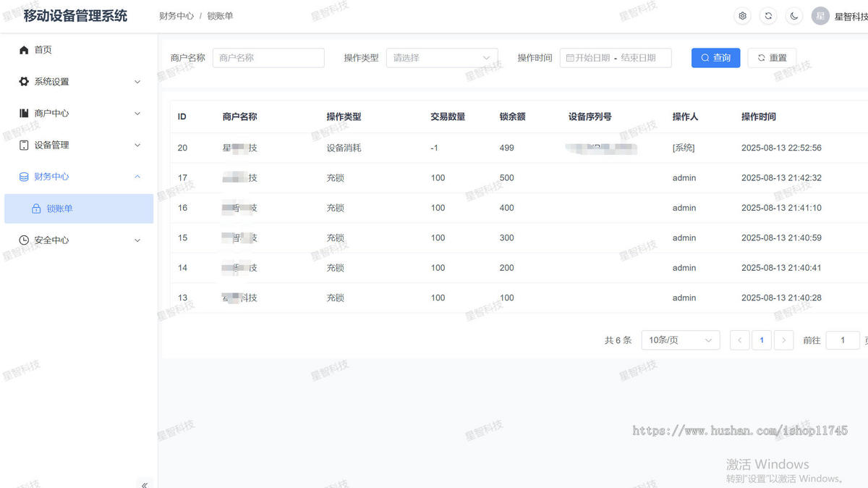Expand the 安全中心 menu chevron
The image size is (868, 488).
point(137,240)
